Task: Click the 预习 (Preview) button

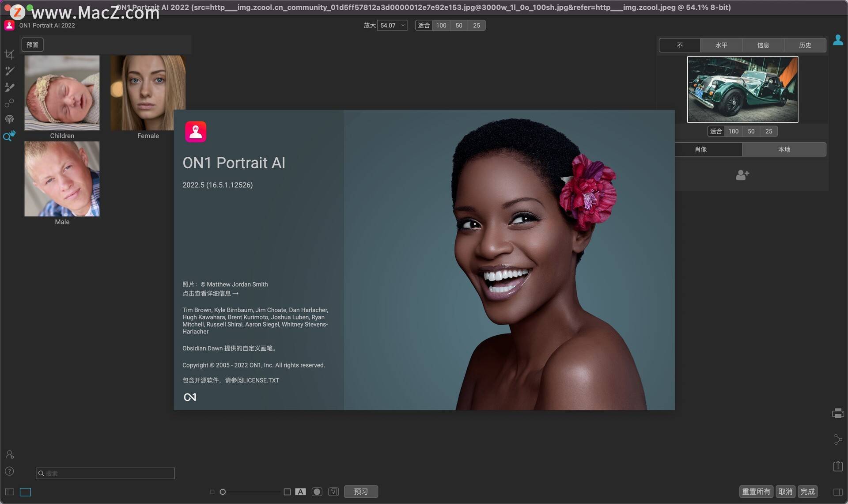Action: pos(361,492)
